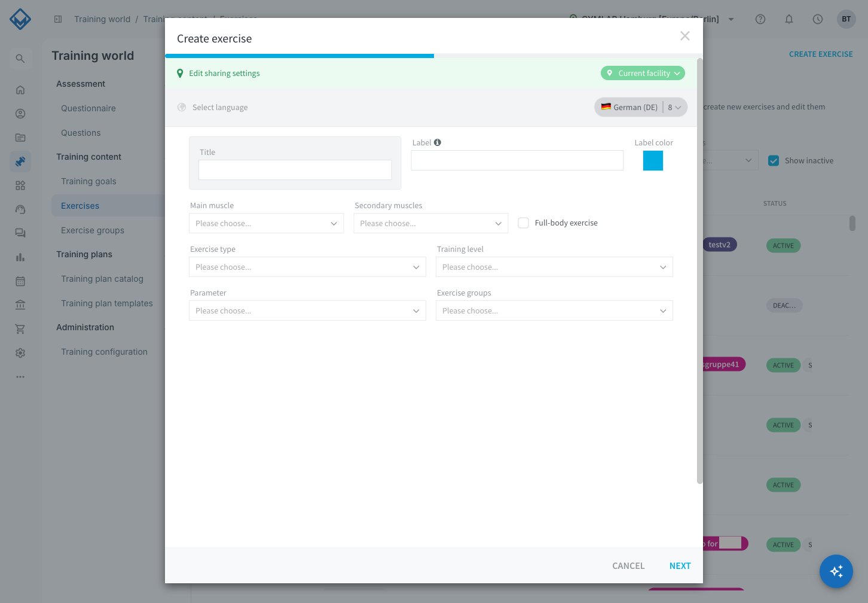The image size is (868, 603).
Task: Open the bank building icon in the sidebar
Action: click(20, 305)
